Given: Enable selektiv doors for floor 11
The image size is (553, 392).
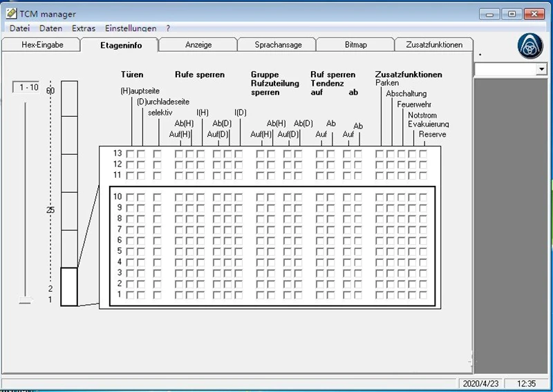Looking at the screenshot, I should [158, 176].
